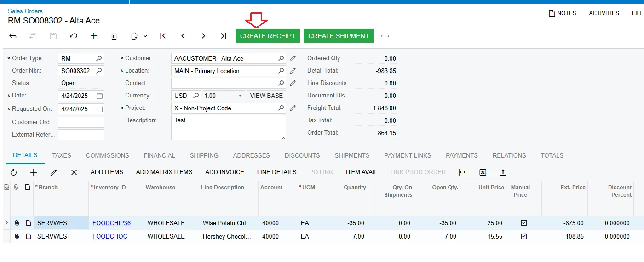Image resolution: width=644 pixels, height=262 pixels.
Task: Open NOTES in top right
Action: 563,13
